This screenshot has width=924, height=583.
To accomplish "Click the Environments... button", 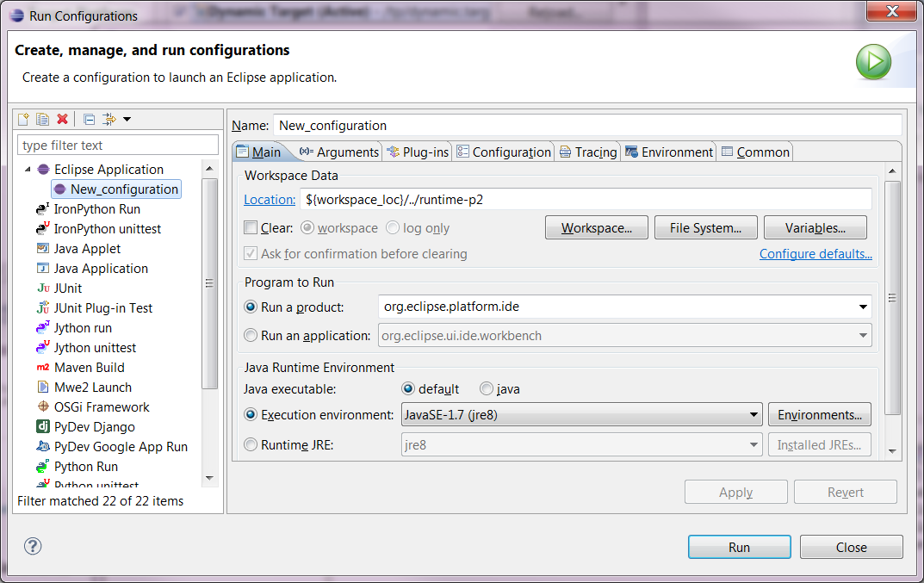I will tap(820, 415).
